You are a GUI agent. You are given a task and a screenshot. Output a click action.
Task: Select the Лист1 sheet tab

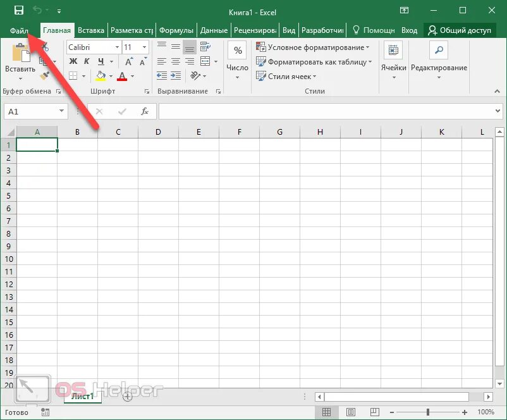82,396
